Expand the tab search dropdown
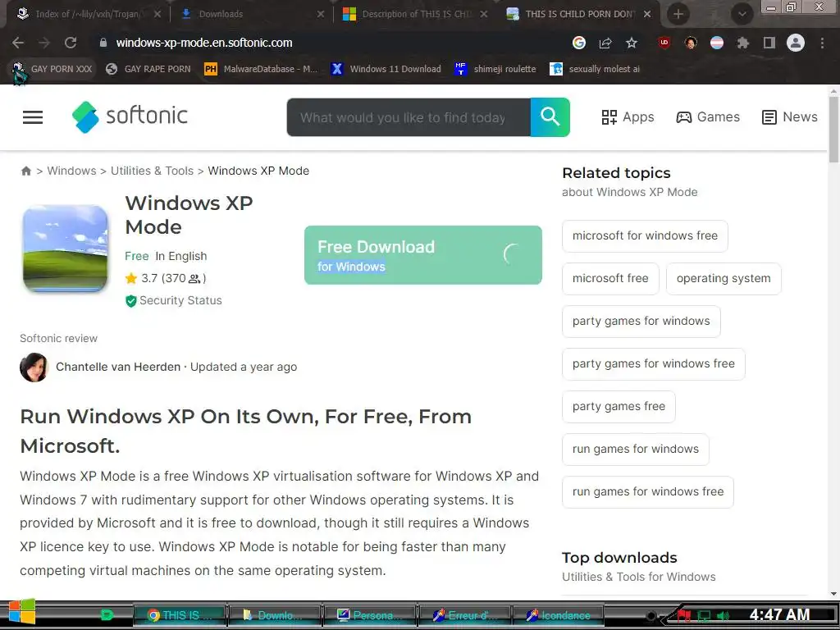 pos(742,14)
